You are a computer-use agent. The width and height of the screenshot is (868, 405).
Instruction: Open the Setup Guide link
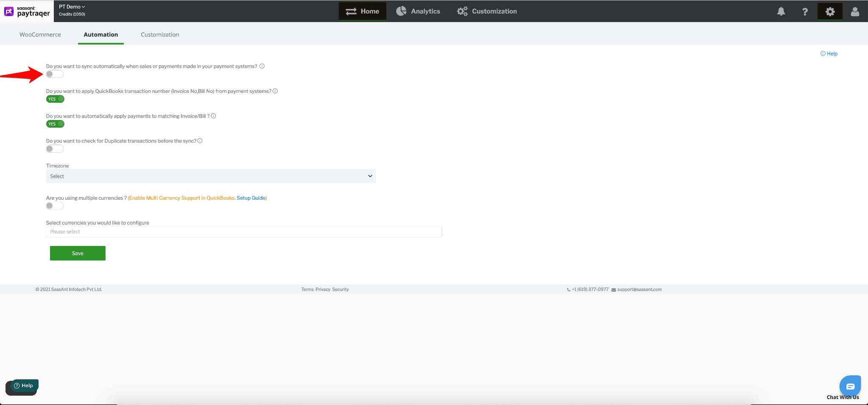tap(251, 198)
